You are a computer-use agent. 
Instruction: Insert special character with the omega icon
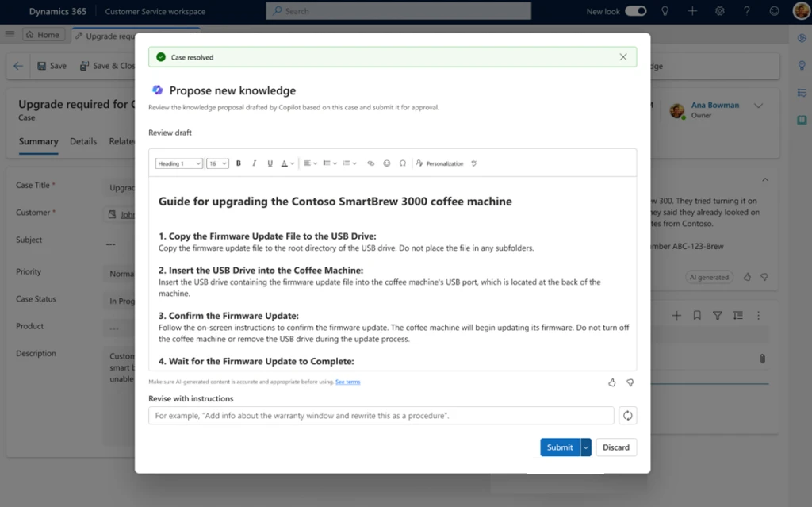tap(403, 163)
